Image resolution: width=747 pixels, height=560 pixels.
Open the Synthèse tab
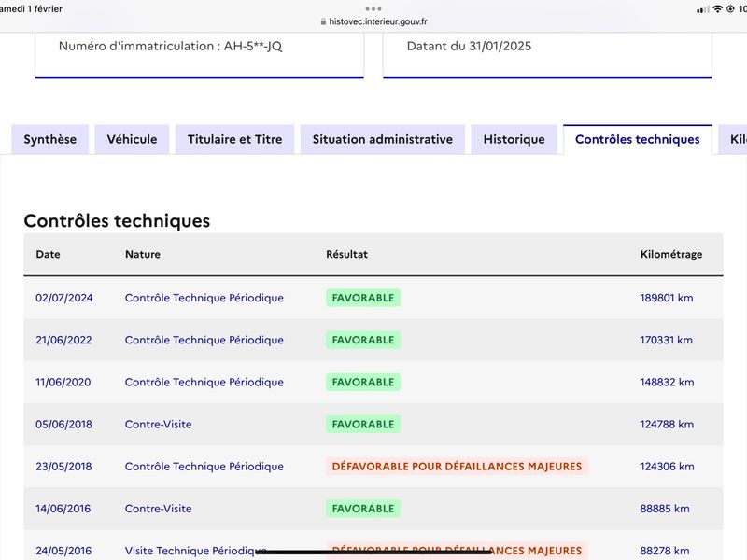(x=50, y=139)
